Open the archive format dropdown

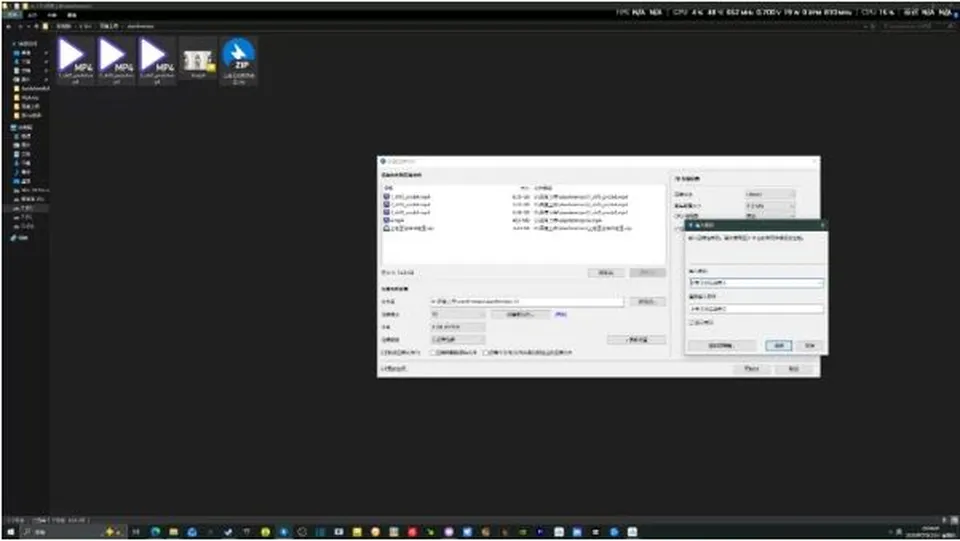(457, 315)
